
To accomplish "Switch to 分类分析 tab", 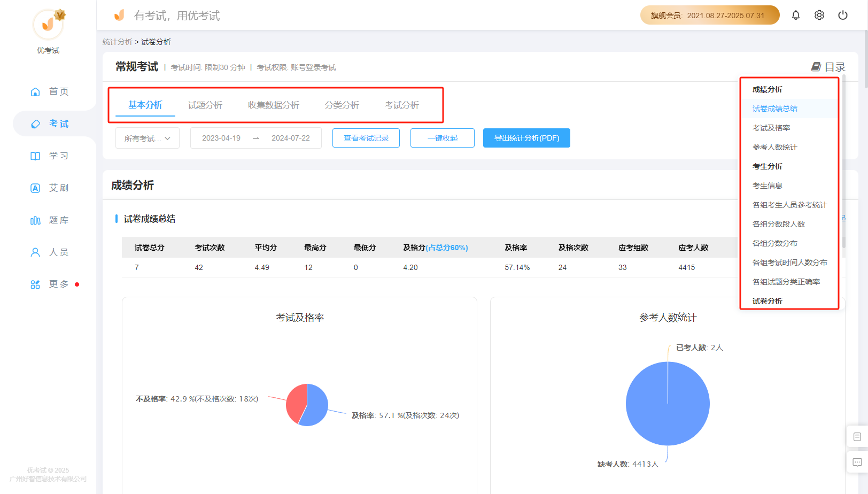I will 342,105.
